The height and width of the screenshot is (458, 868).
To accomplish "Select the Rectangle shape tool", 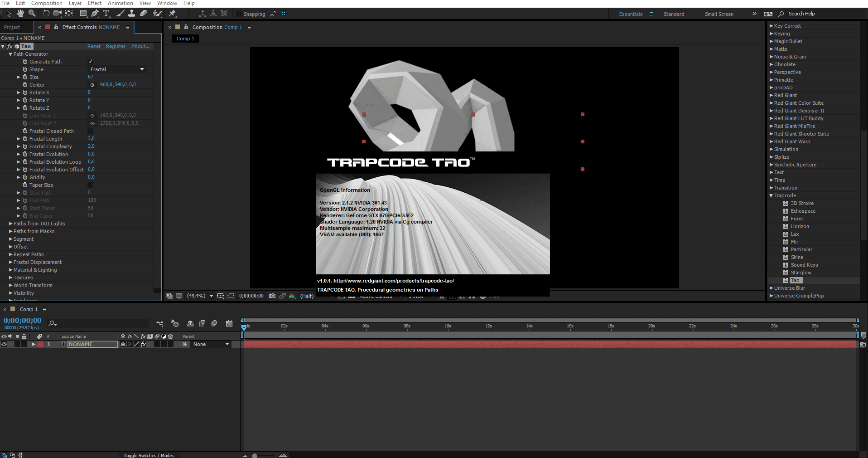I will click(83, 14).
